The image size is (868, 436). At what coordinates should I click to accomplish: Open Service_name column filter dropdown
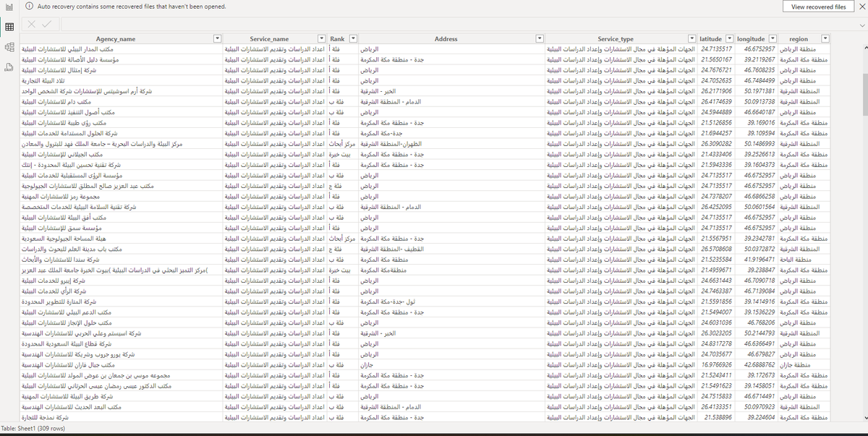[x=322, y=38]
